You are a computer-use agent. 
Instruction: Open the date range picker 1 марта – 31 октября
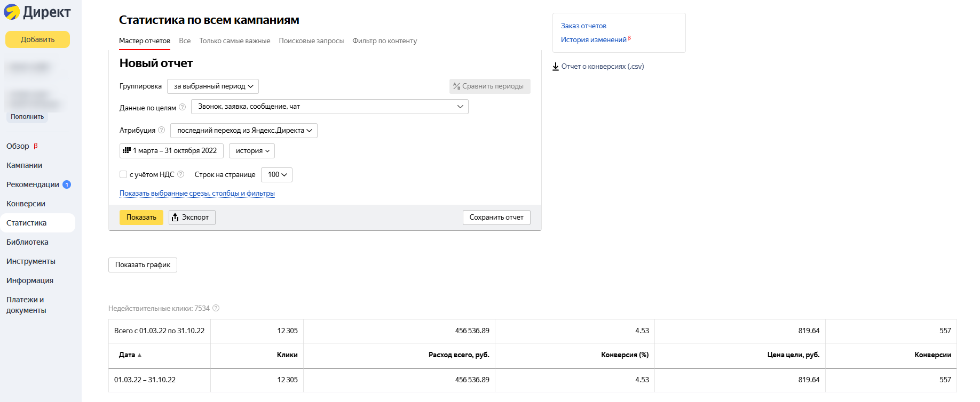click(x=171, y=151)
